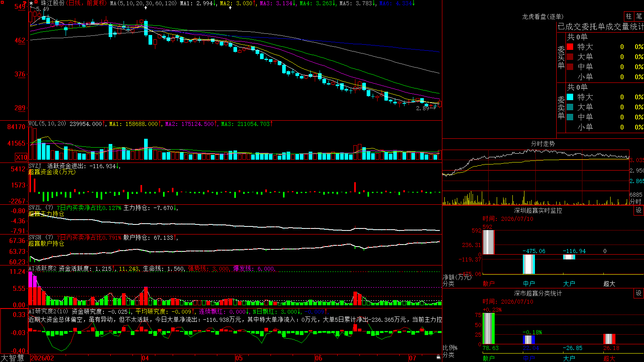Click the 分时走势 panel title

pyautogui.click(x=543, y=144)
